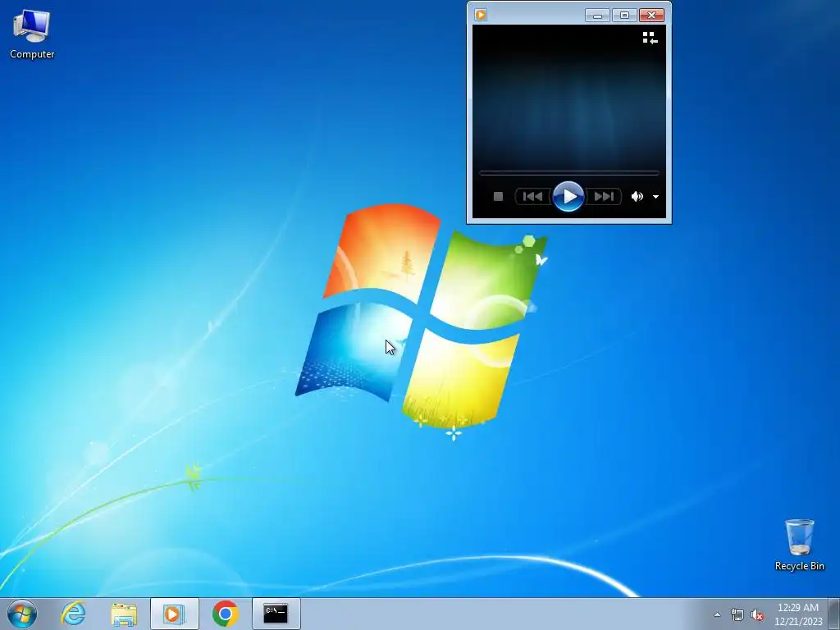The height and width of the screenshot is (630, 840).
Task: Maximize the Windows Media Player window
Action: (x=624, y=15)
